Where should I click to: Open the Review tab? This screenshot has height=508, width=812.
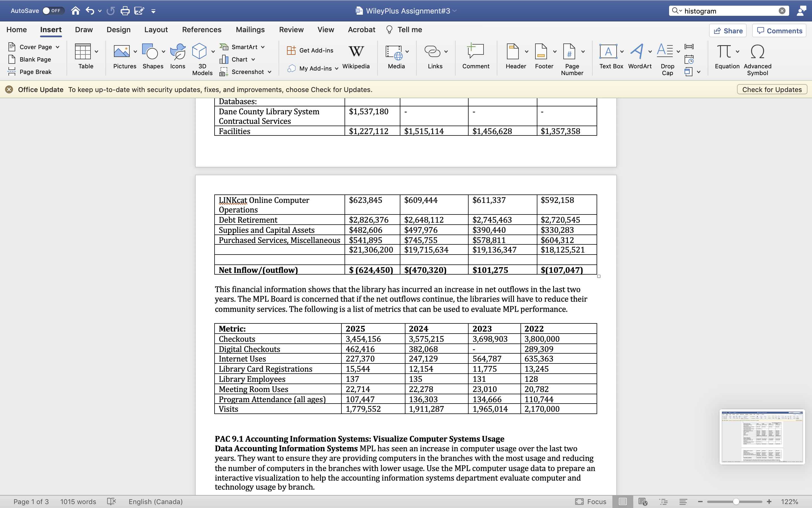pos(291,30)
